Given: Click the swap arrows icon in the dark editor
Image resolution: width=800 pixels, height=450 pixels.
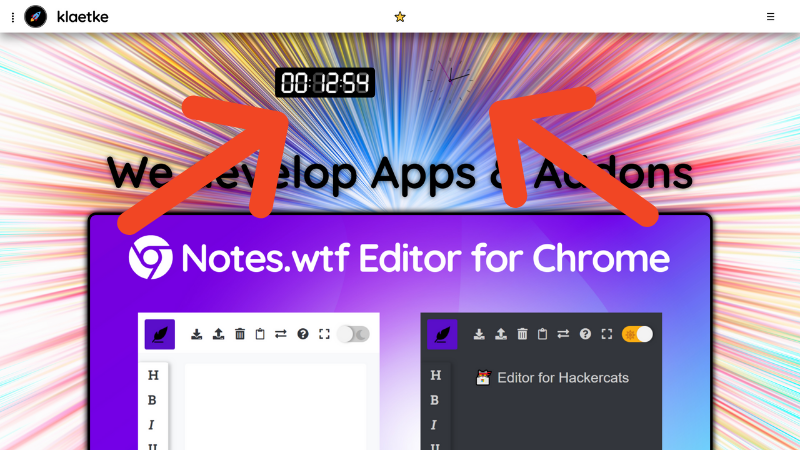Looking at the screenshot, I should [563, 334].
